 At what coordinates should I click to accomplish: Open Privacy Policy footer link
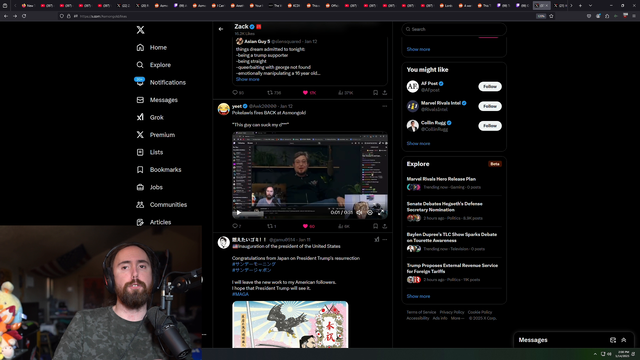[x=452, y=312]
